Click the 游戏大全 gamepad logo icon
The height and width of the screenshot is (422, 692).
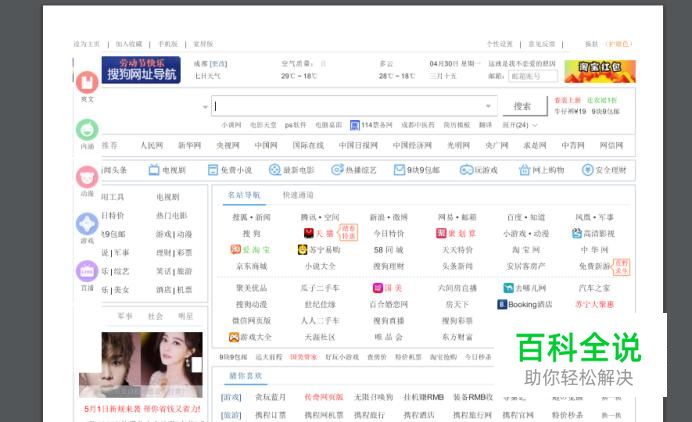click(233, 337)
